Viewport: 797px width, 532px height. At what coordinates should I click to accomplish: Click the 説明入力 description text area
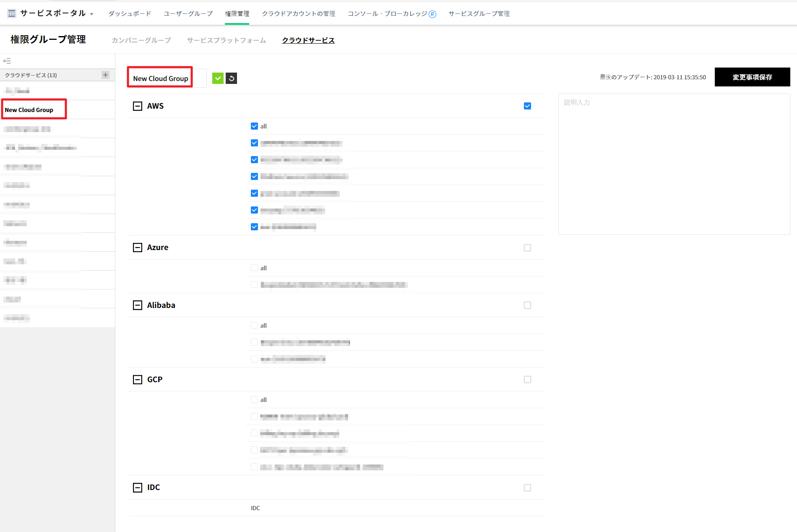coord(674,164)
